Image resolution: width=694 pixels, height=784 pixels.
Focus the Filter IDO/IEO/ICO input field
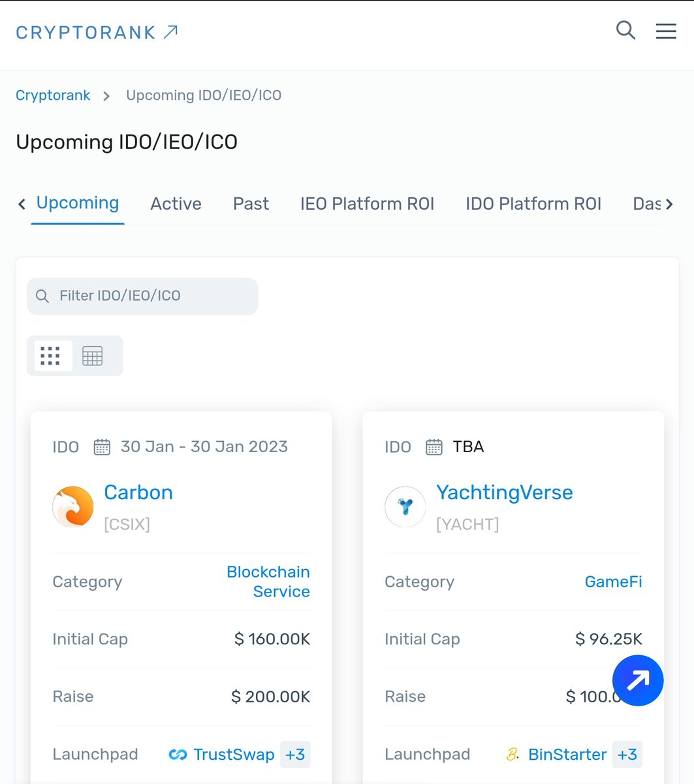pyautogui.click(x=142, y=296)
